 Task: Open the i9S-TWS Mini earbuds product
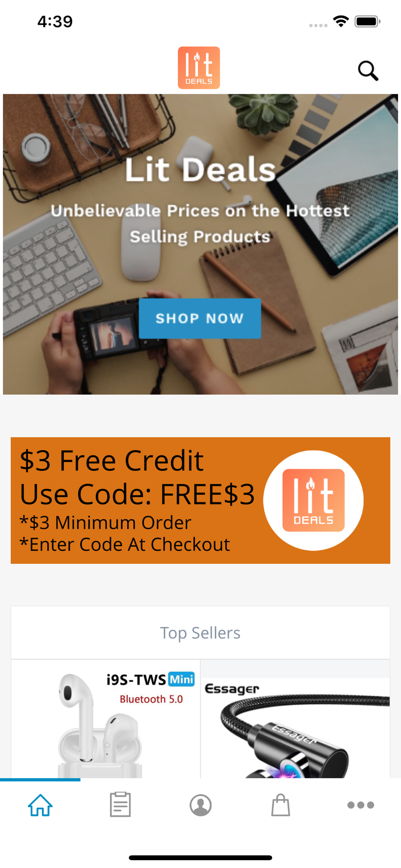106,719
